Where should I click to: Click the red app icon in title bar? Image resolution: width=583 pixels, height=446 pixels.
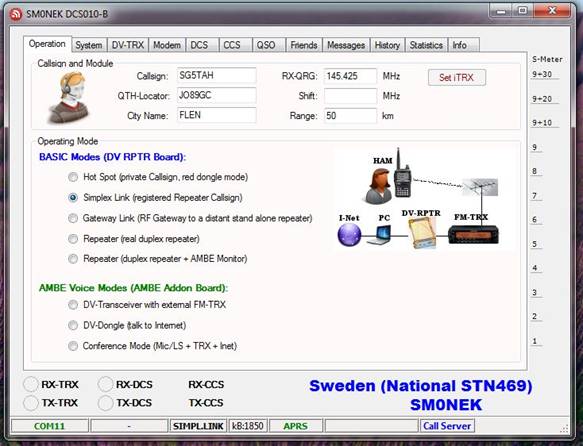(16, 14)
